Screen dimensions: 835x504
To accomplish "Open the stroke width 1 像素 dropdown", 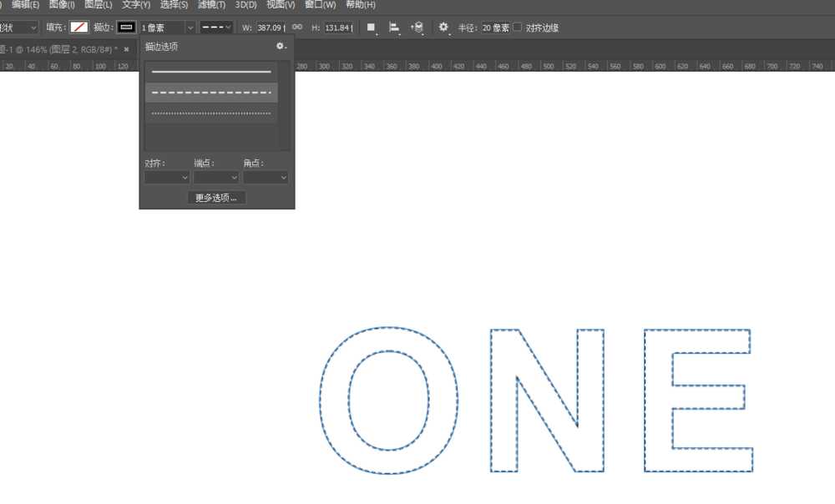I will 190,28.
